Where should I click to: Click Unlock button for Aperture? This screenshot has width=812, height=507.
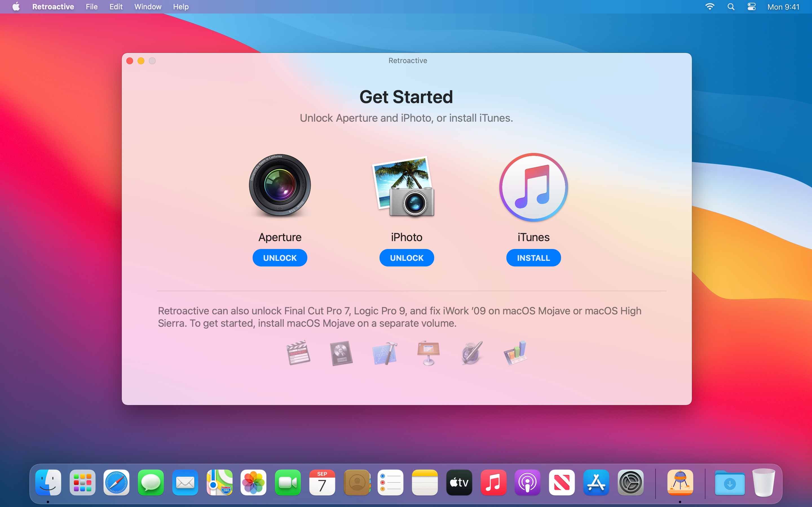279,258
